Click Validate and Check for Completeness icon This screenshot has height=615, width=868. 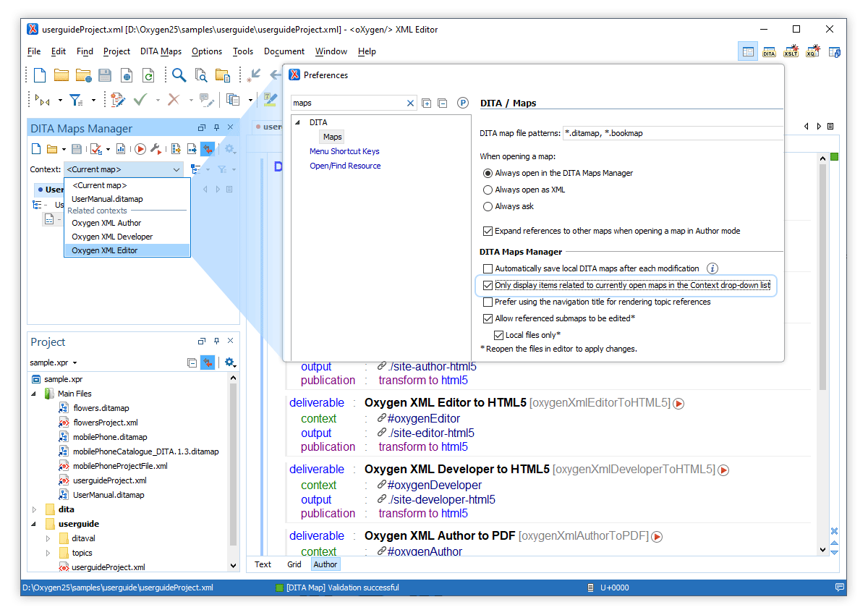coord(95,149)
